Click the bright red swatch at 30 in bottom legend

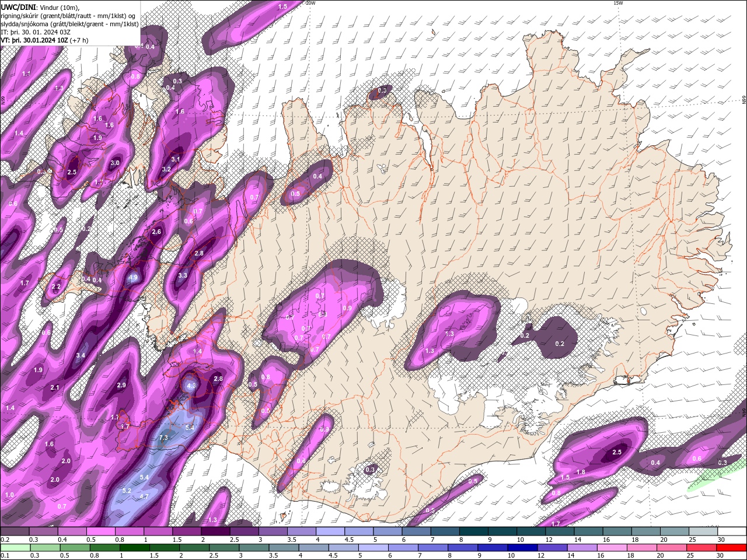coord(731,547)
